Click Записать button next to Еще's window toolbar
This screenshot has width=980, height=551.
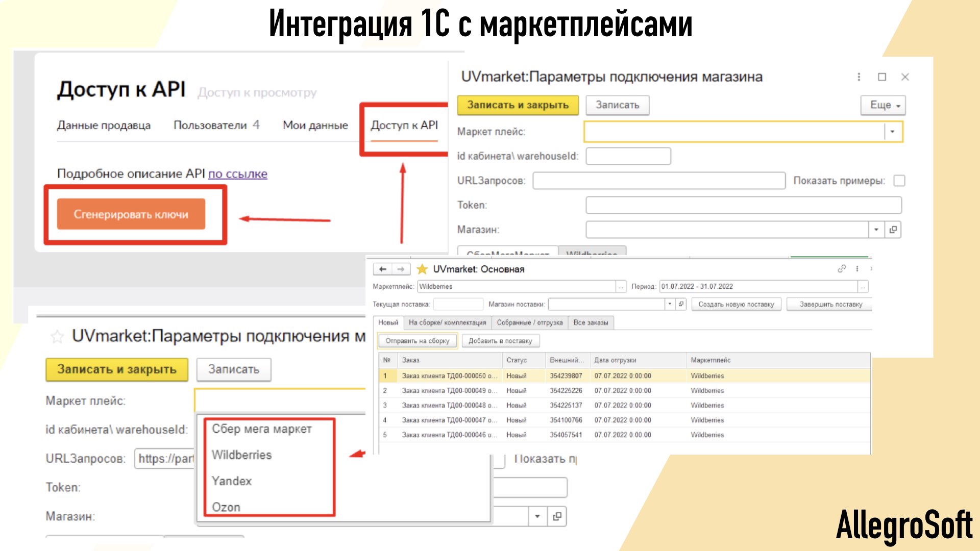[x=617, y=105]
